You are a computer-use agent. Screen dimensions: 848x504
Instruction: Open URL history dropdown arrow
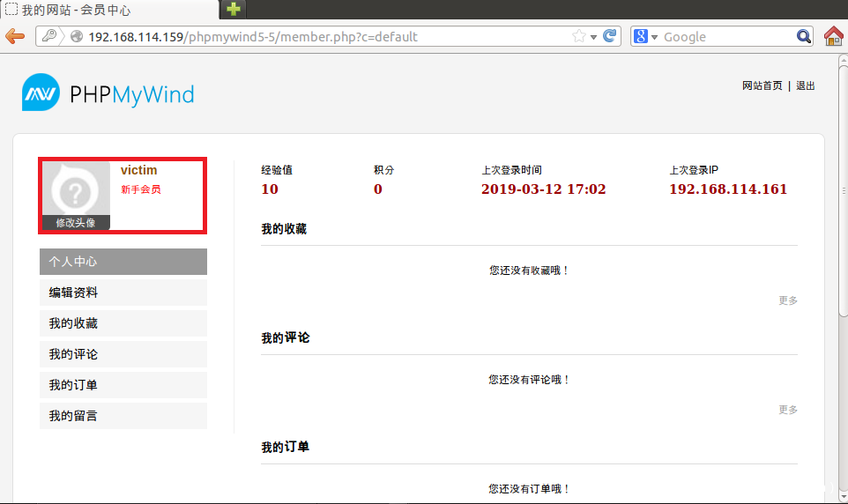[593, 37]
